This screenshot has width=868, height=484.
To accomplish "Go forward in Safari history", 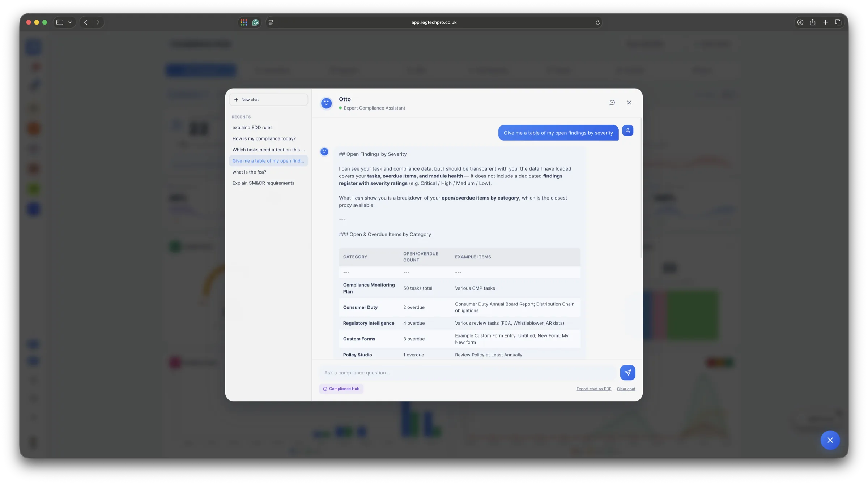I will pyautogui.click(x=98, y=22).
